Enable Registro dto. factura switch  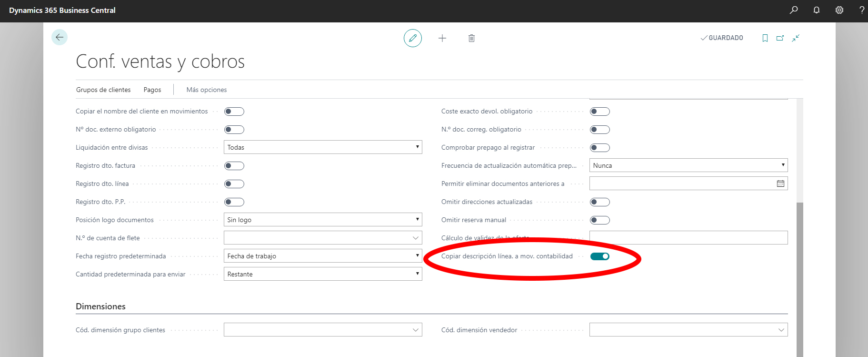tap(234, 166)
